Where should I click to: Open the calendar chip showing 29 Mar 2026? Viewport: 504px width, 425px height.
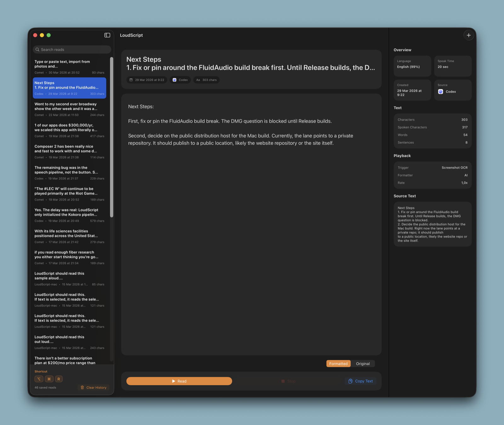[146, 80]
